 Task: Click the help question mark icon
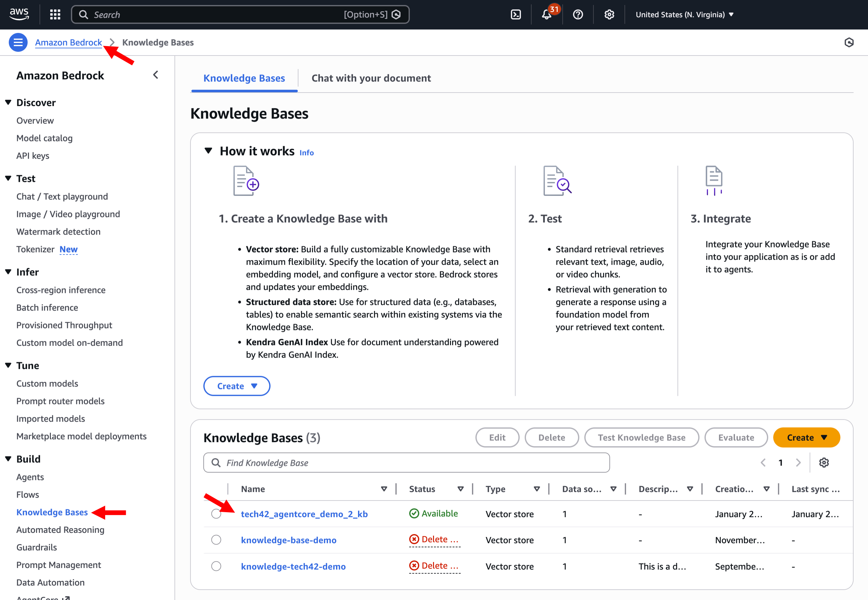(x=578, y=15)
